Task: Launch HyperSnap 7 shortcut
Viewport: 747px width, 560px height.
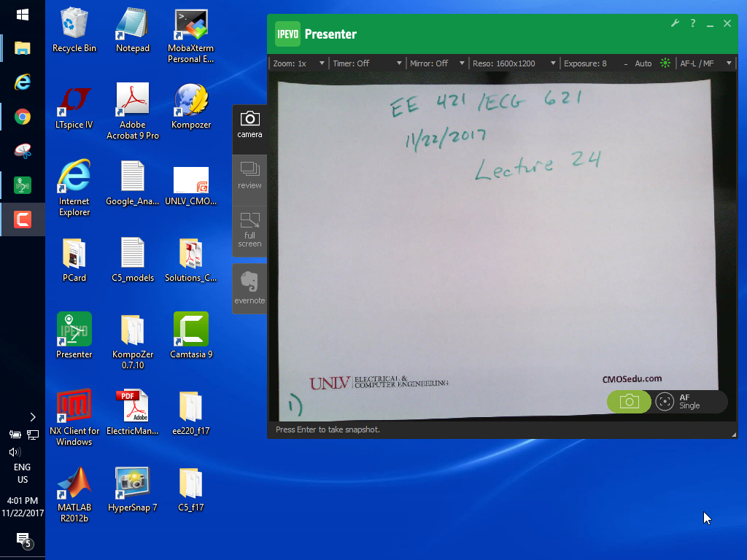Action: pos(133,489)
